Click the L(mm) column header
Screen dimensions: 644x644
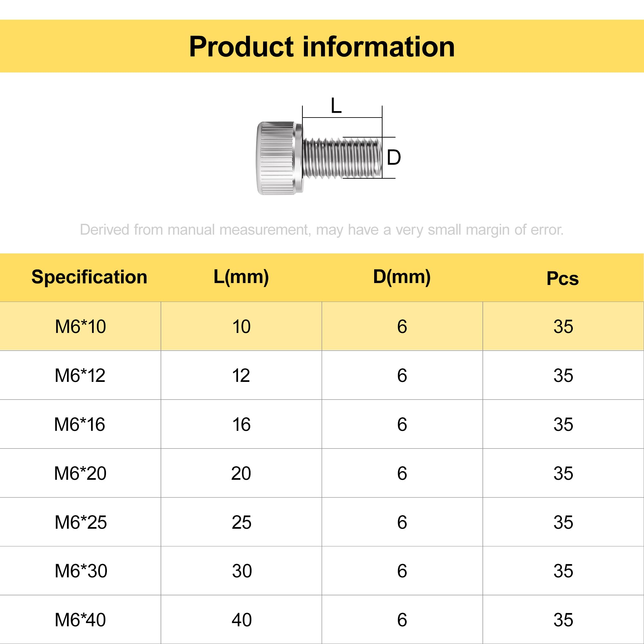[x=241, y=277]
